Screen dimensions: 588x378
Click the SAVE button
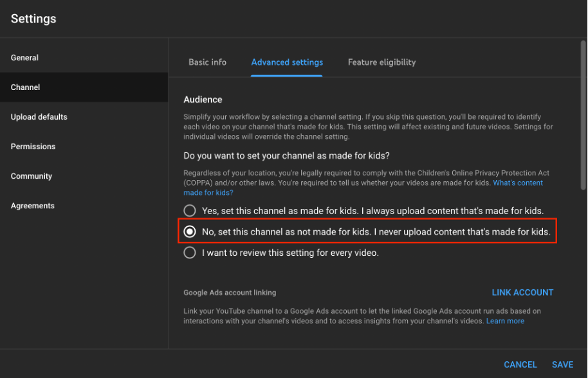[562, 364]
